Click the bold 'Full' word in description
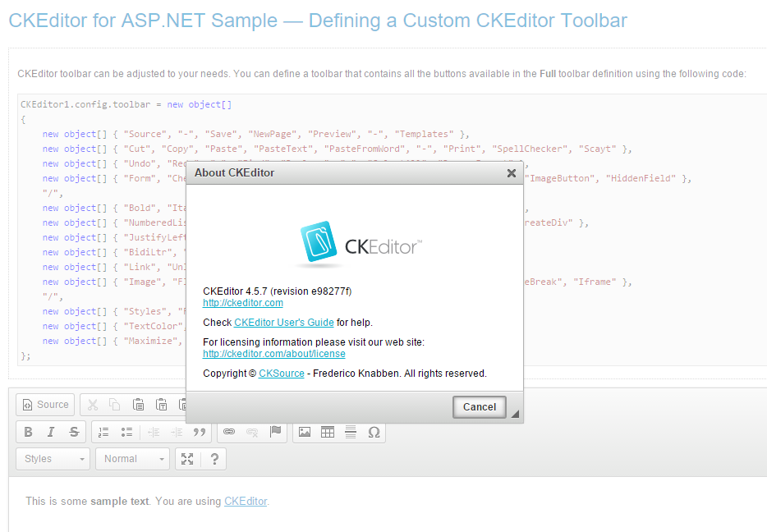Screen dimensions: 767x532 tap(548, 74)
